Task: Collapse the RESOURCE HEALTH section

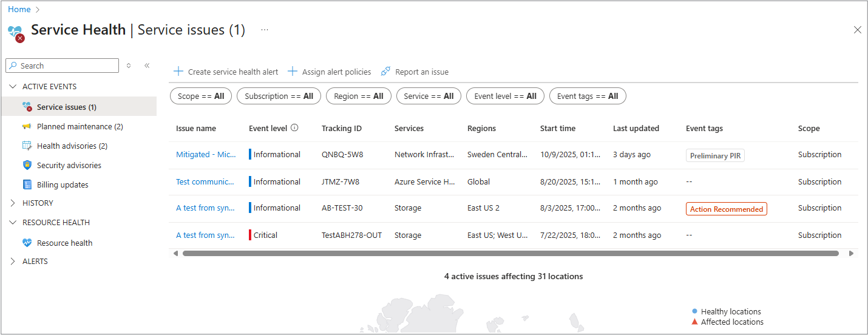Action: (13, 223)
